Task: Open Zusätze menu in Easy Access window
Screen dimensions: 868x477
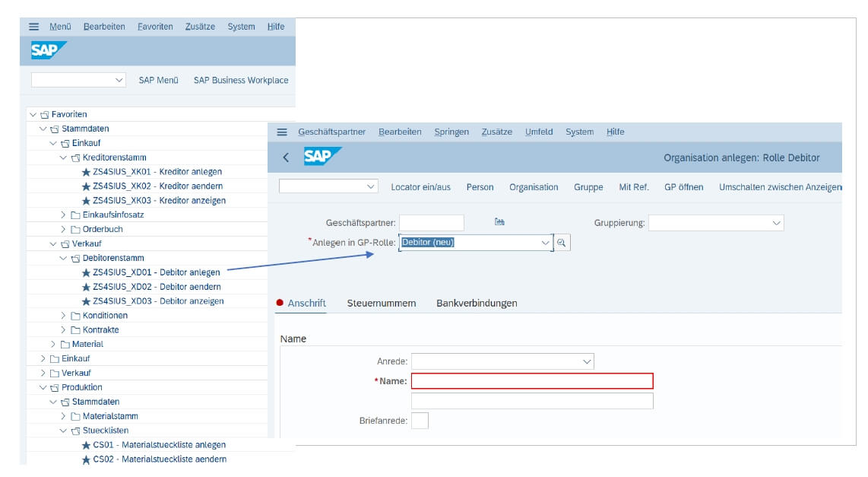Action: click(200, 27)
